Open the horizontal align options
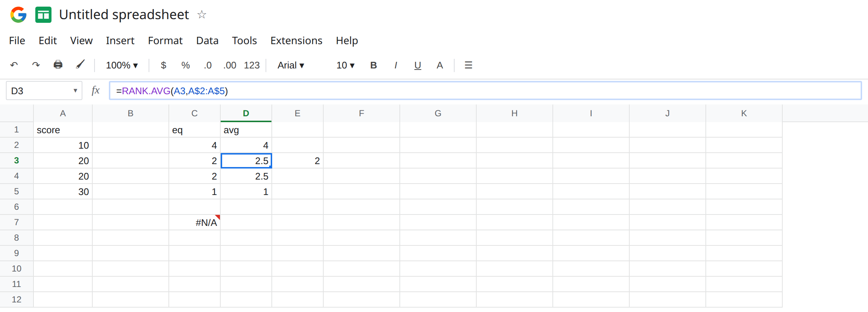The height and width of the screenshot is (312, 868). tap(468, 65)
